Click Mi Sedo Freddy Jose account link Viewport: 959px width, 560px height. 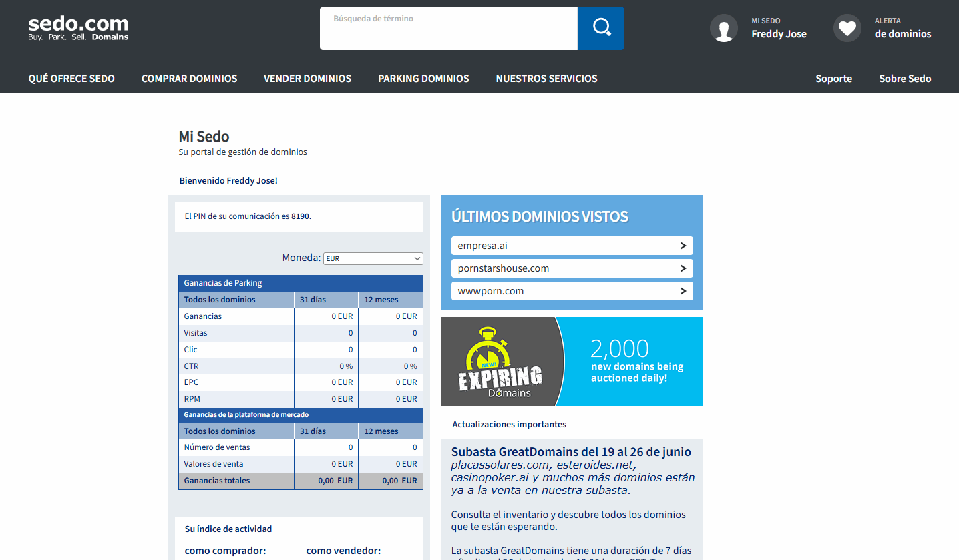pyautogui.click(x=779, y=29)
